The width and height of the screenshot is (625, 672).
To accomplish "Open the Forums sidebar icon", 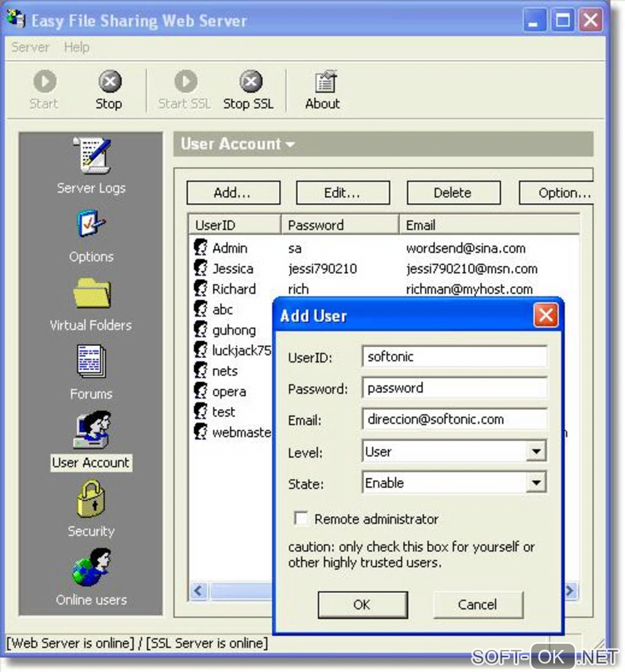I will click(x=91, y=361).
